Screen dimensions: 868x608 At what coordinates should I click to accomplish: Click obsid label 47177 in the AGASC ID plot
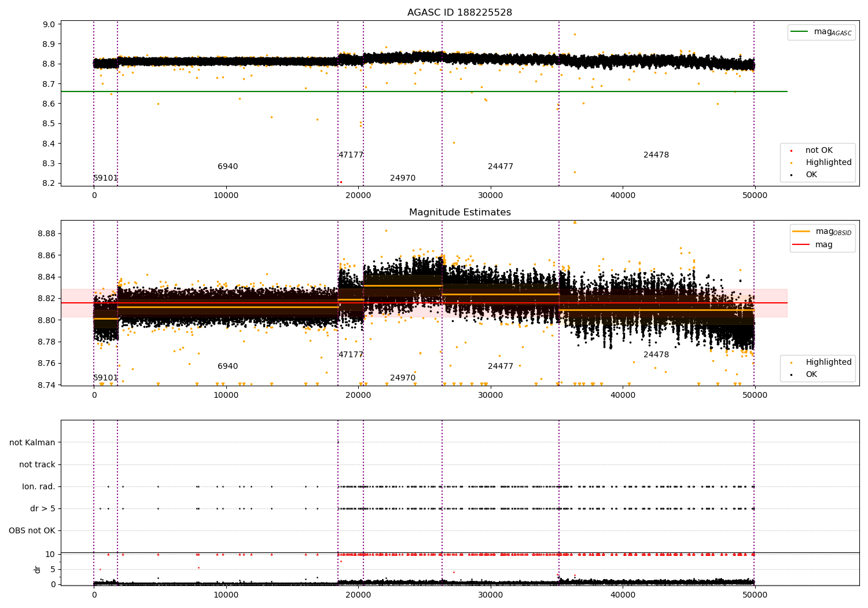(351, 155)
